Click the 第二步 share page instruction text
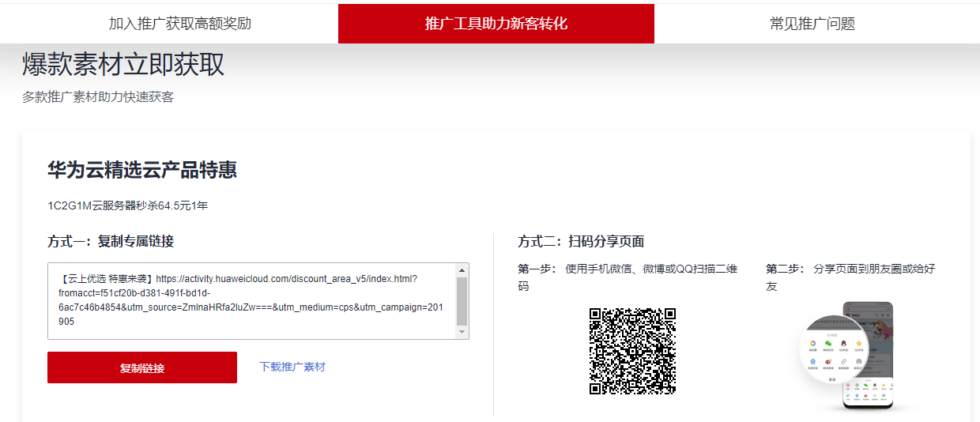 (x=850, y=277)
